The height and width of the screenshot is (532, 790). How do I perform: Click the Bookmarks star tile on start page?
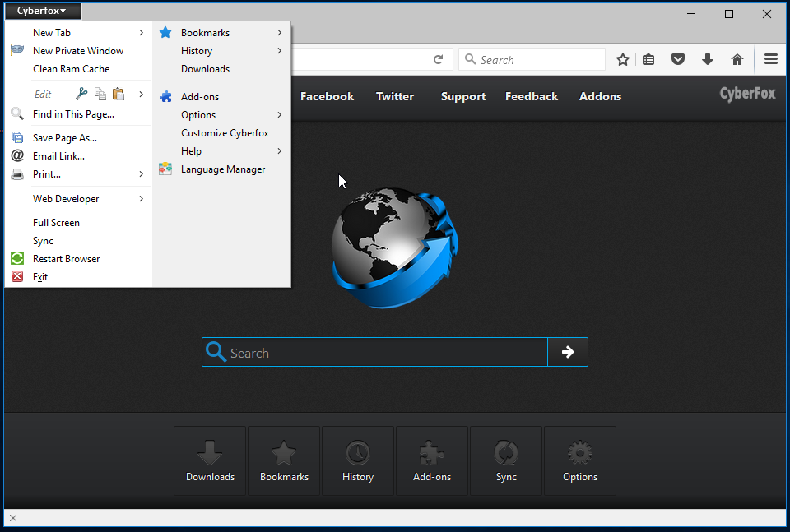point(284,460)
